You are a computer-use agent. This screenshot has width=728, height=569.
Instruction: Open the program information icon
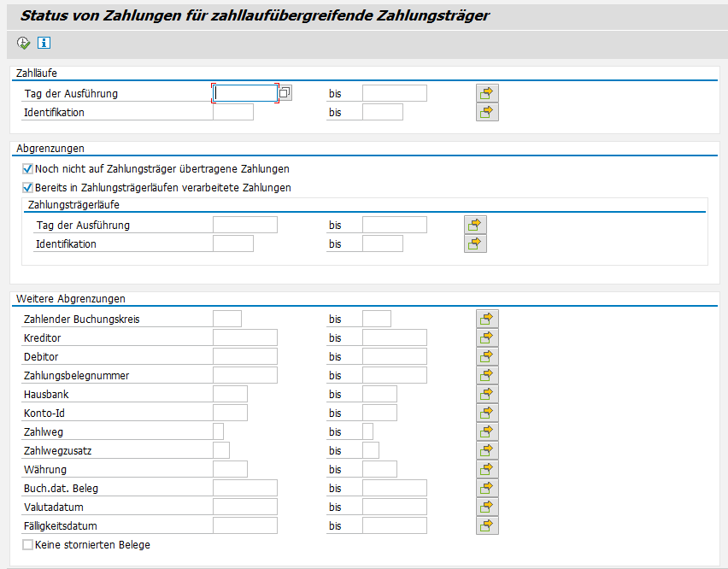point(44,44)
